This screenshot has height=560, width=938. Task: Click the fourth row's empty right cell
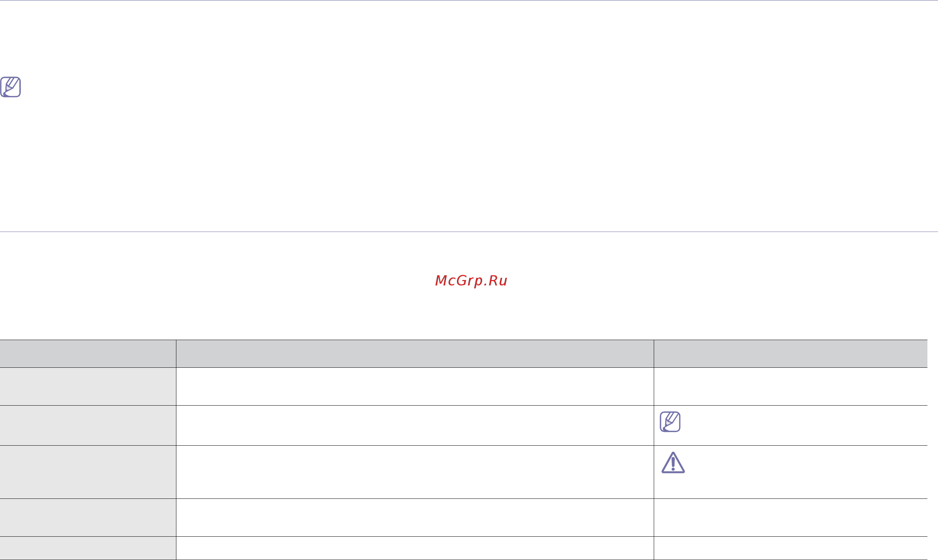791,518
